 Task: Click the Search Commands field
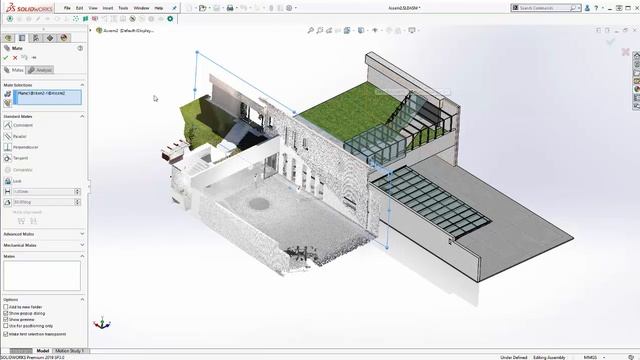[x=545, y=8]
